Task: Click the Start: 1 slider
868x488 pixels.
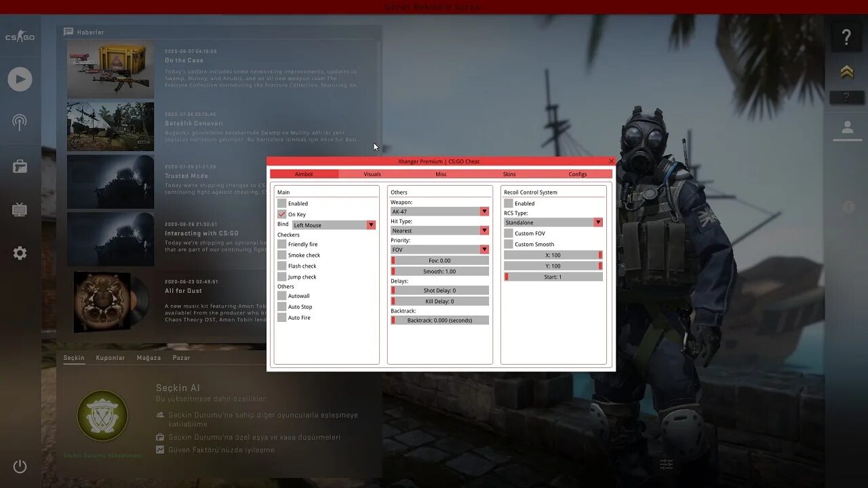Action: [553, 277]
